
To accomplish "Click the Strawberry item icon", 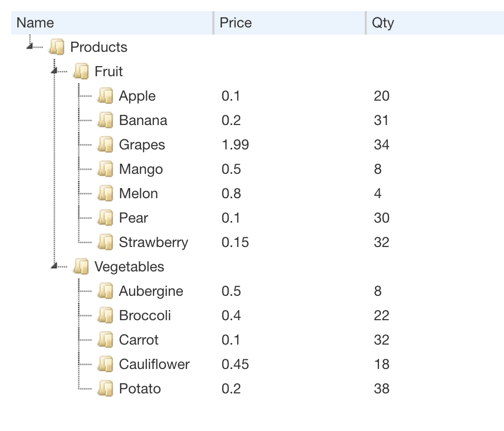I will pyautogui.click(x=106, y=242).
